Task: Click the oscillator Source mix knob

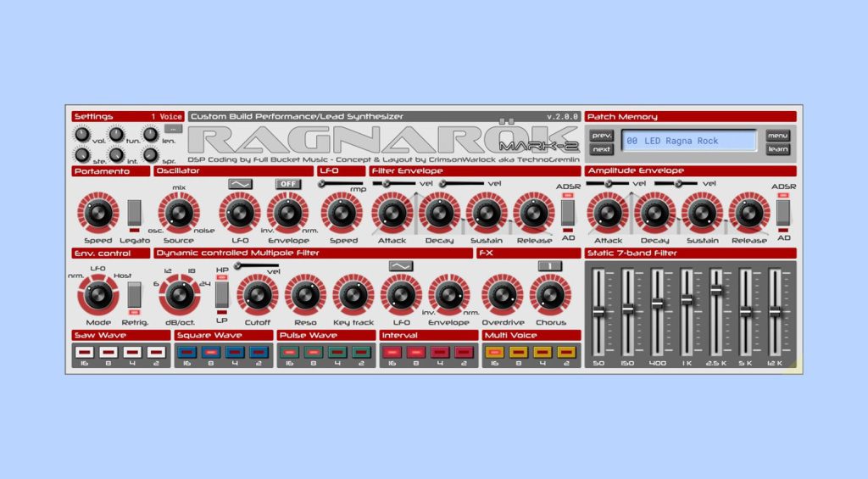Action: (x=179, y=212)
